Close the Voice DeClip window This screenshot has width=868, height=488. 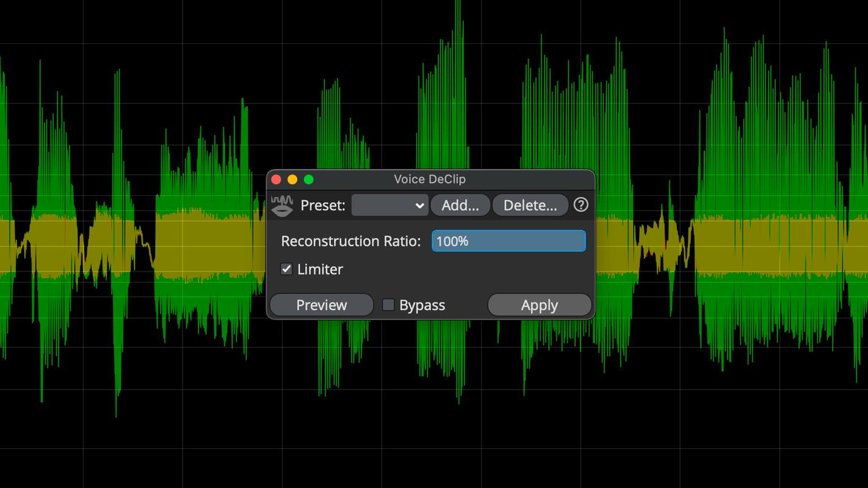[276, 179]
